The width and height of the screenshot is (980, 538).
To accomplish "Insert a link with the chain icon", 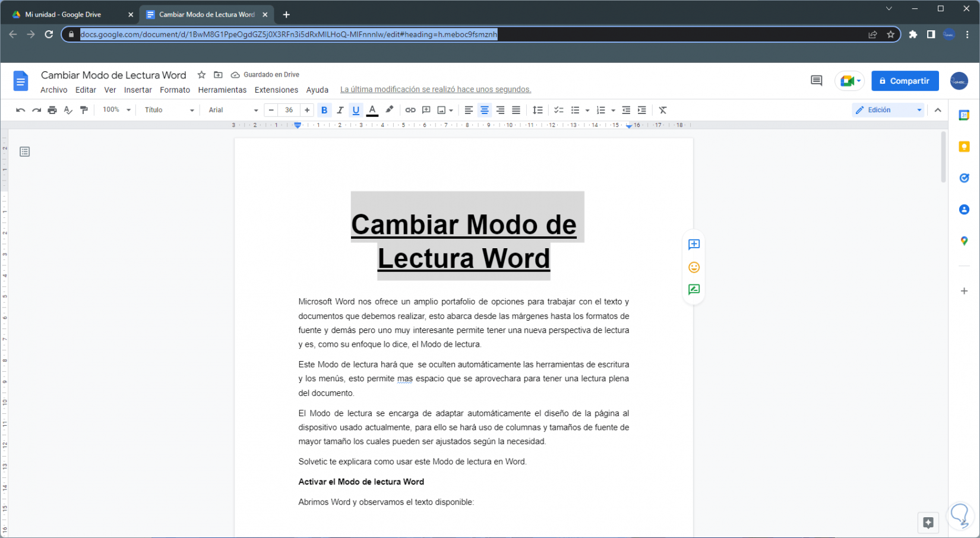I will (410, 110).
